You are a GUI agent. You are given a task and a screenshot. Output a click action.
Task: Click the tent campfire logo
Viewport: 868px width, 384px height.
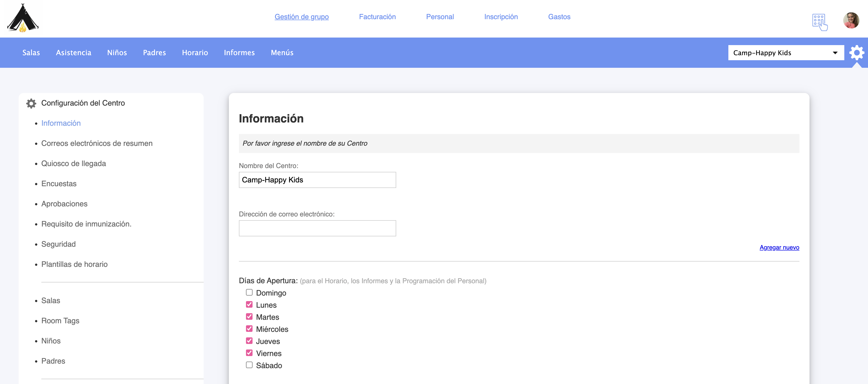click(23, 18)
